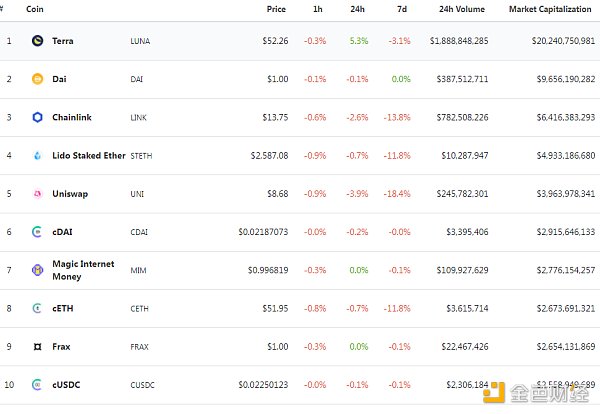Click the cUSDC logo icon
This screenshot has width=600, height=414.
click(37, 385)
